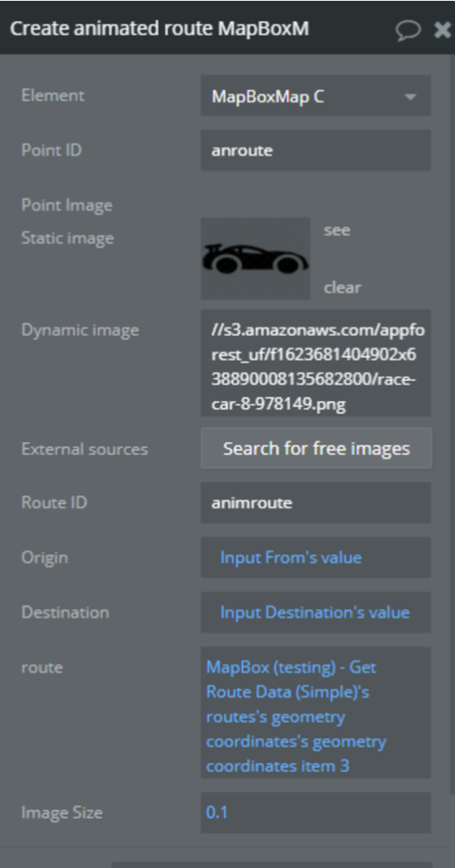Image resolution: width=455 pixels, height=868 pixels.
Task: Click the External sources label
Action: click(84, 449)
